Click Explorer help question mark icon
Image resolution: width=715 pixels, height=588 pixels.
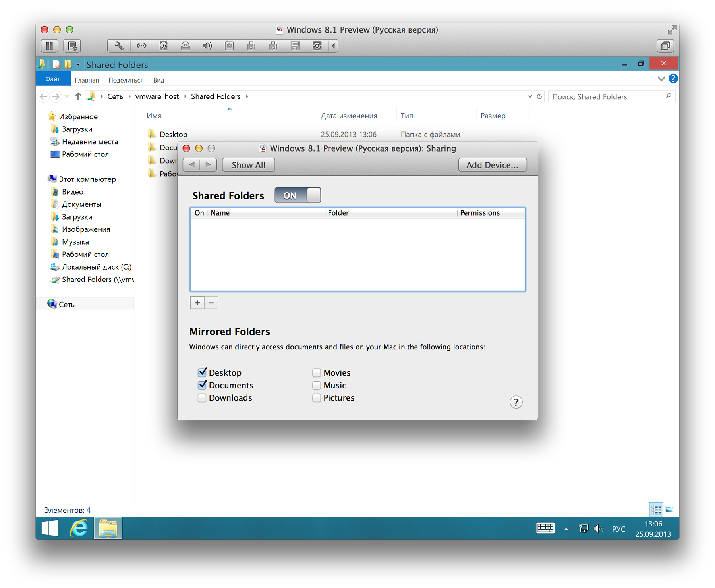tap(673, 79)
